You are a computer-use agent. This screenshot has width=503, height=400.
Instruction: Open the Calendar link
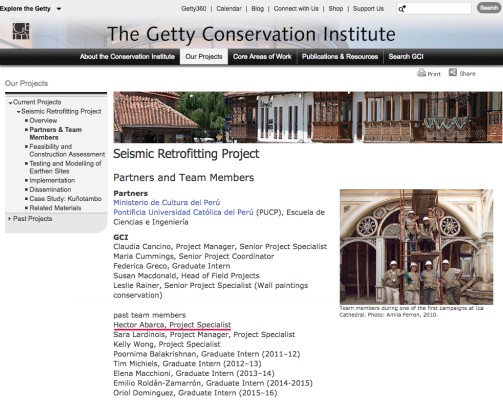point(229,9)
